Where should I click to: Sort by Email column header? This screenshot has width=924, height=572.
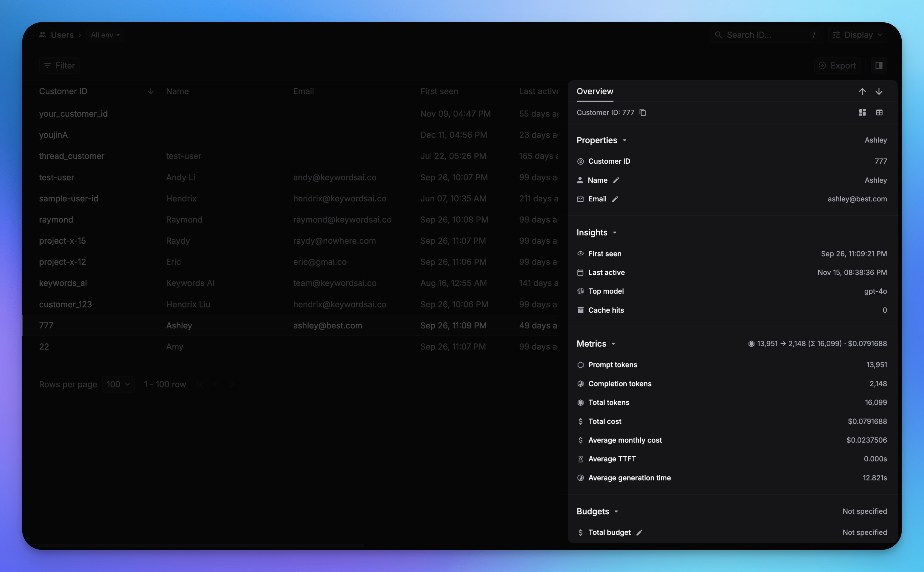coord(303,91)
